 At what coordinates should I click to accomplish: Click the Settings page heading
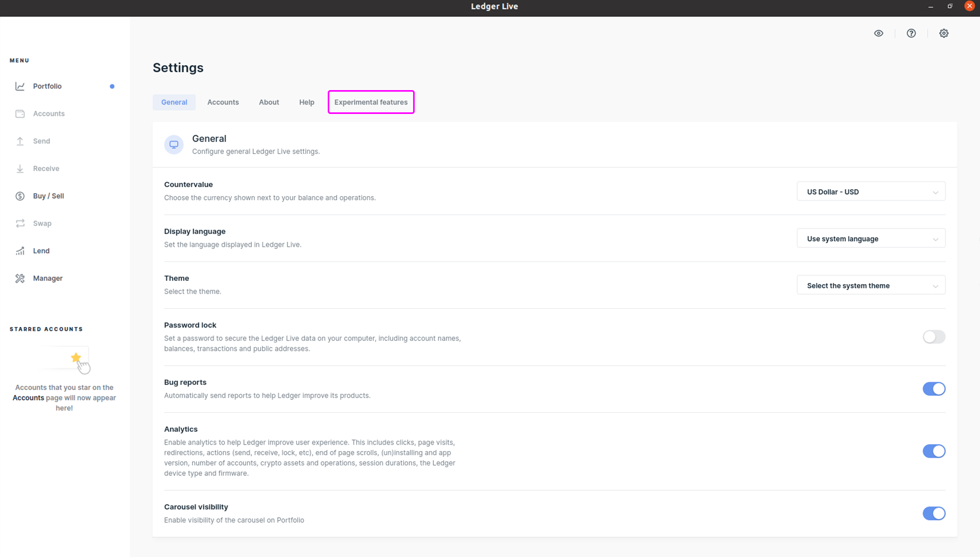pyautogui.click(x=178, y=68)
